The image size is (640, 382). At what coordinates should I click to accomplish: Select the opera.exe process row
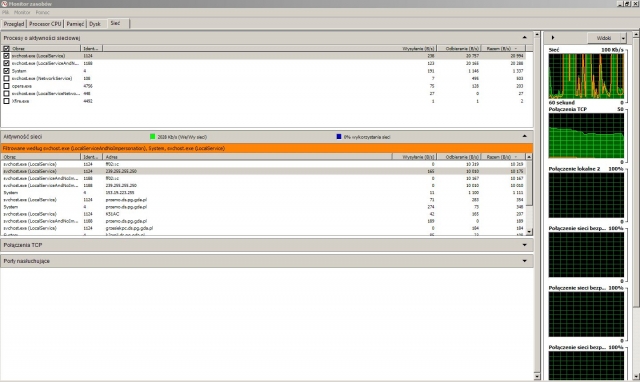263,86
